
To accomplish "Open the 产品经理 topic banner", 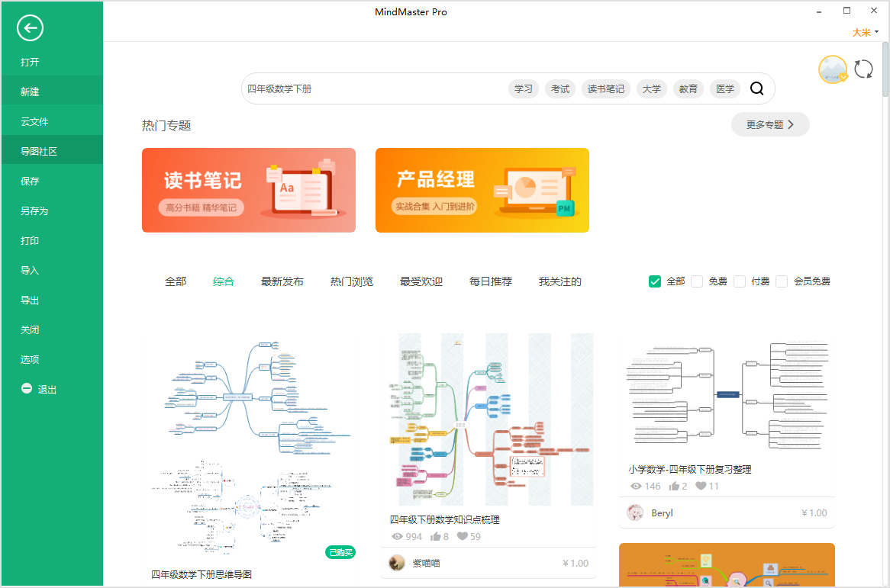I will click(x=482, y=190).
